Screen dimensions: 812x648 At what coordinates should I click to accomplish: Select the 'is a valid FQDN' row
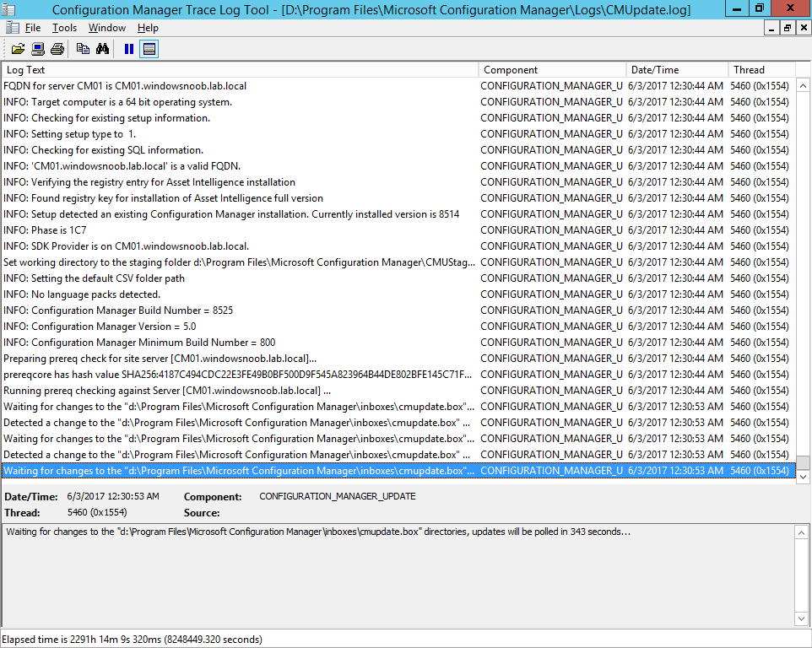[398, 166]
